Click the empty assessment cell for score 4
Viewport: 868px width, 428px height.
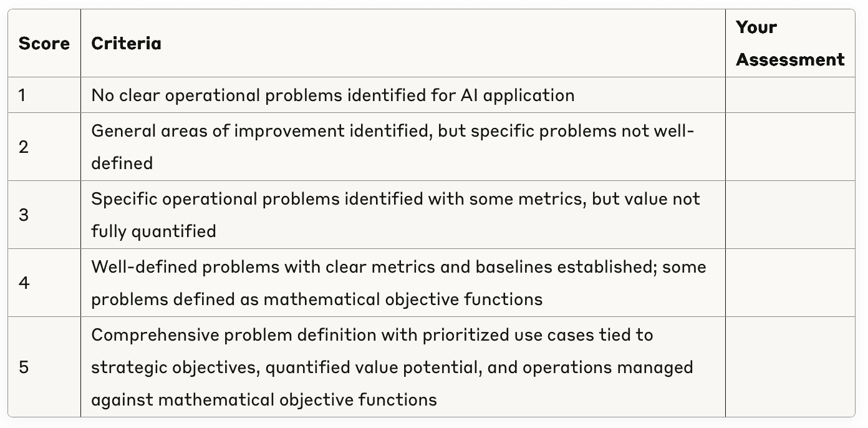789,283
